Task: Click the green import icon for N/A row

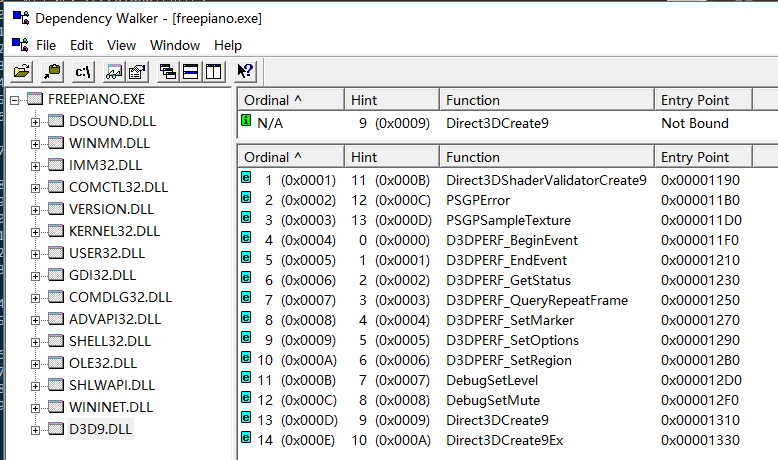Action: click(246, 120)
